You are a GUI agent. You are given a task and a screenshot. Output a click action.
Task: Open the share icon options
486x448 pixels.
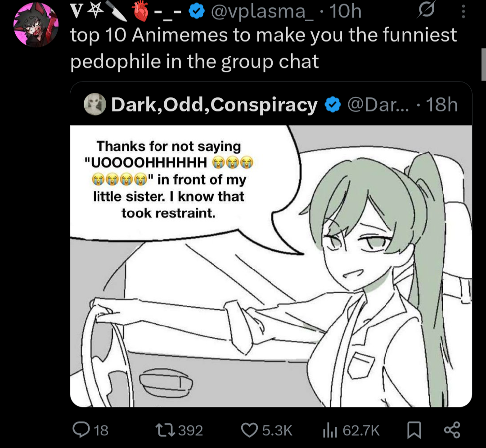tap(452, 430)
